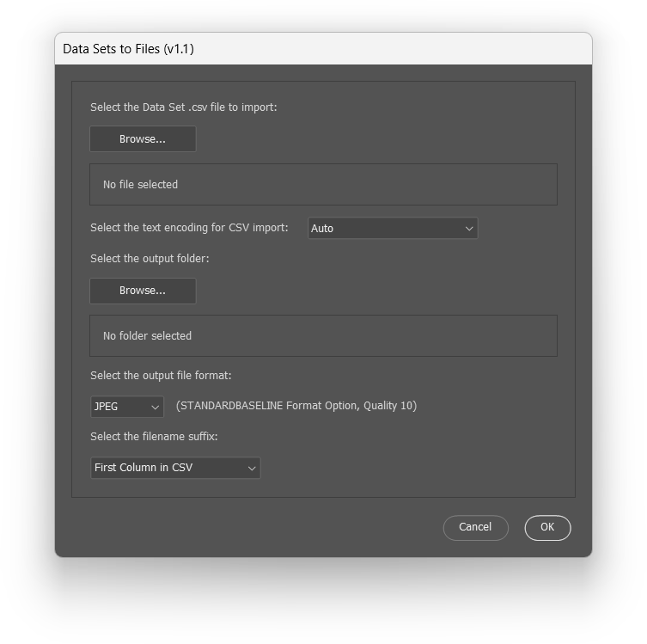Viewport: 647px width, 644px height.
Task: Confirm the dialog with OK
Action: tap(547, 528)
